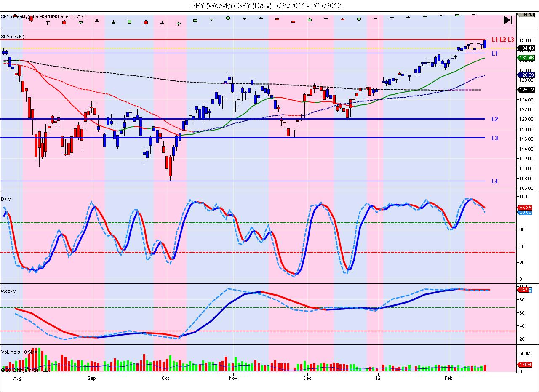Viewport: 539px width, 392px height.
Task: Click the blue "L1" support level label
Action: tap(495, 54)
